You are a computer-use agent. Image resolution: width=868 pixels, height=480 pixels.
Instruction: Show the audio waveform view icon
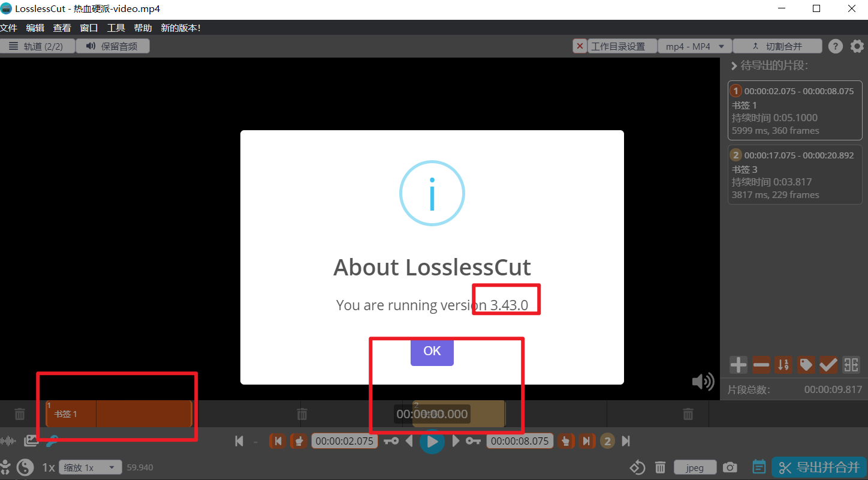tap(8, 440)
